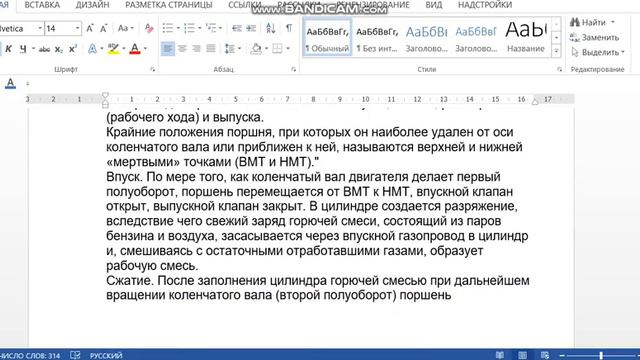Expand the font color dropdown arrow

point(145,49)
